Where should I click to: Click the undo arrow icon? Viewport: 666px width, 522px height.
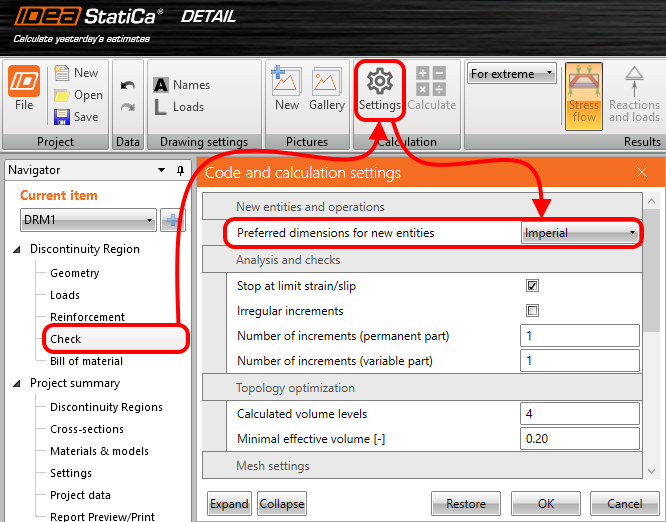(x=127, y=87)
